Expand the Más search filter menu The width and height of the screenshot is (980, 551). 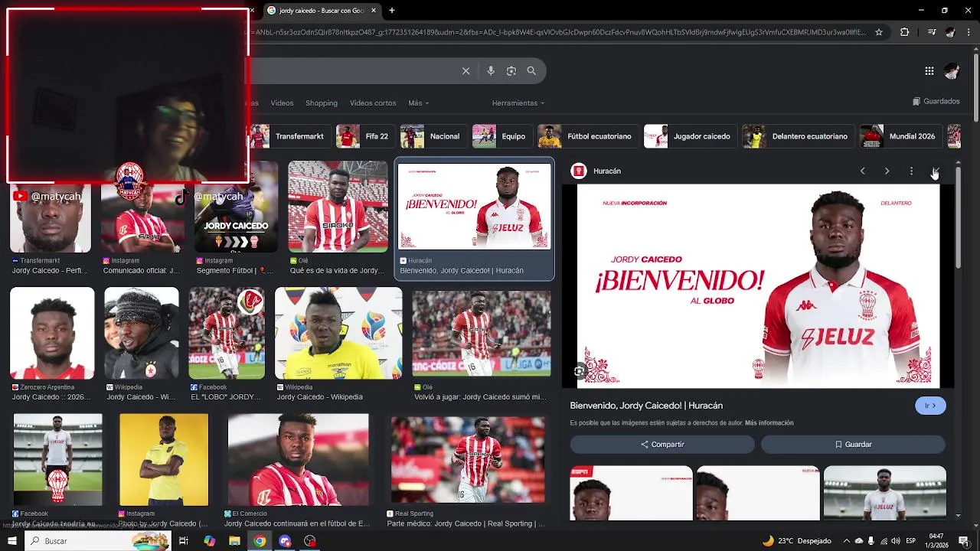point(418,103)
